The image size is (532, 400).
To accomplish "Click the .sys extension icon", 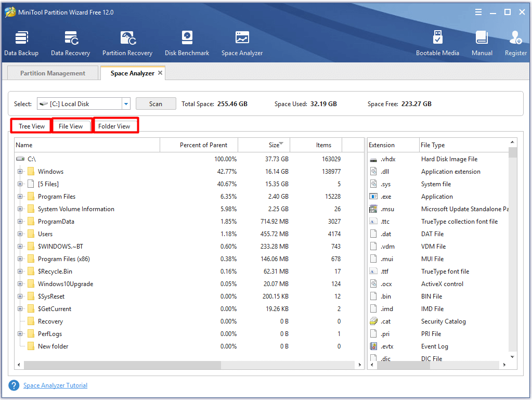I will click(373, 184).
